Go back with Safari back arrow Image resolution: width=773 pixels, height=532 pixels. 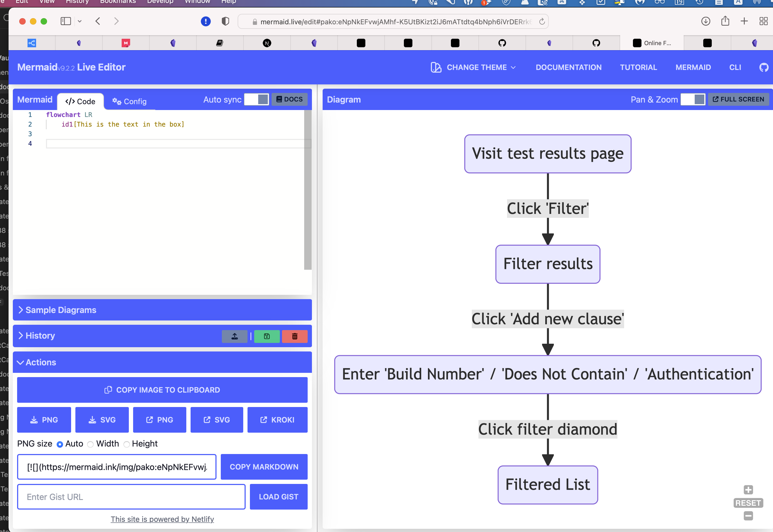[x=98, y=21]
